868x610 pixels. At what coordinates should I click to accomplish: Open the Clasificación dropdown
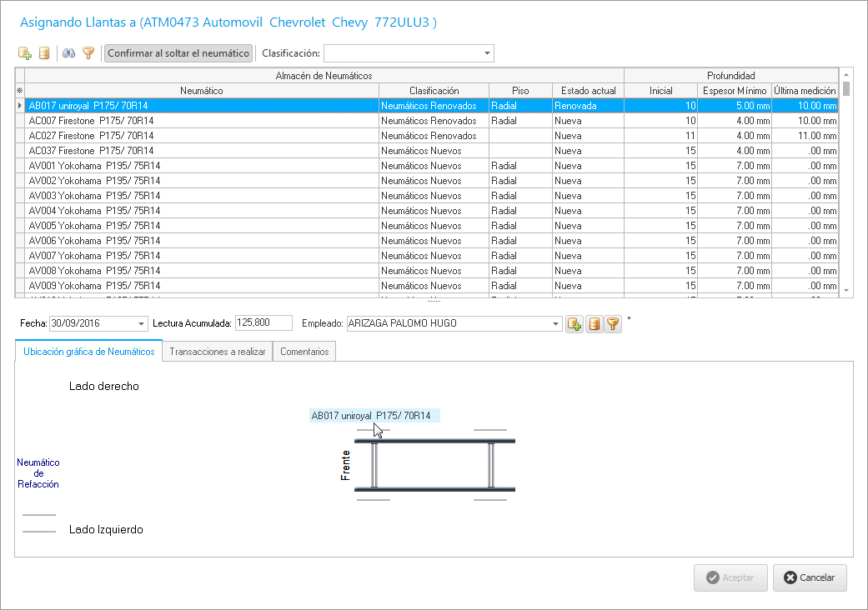(x=487, y=53)
